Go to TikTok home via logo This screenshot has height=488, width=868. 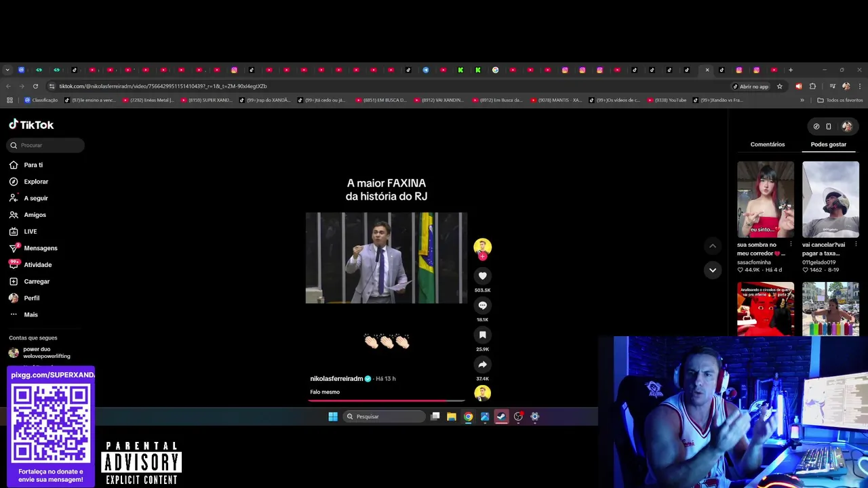coord(31,125)
